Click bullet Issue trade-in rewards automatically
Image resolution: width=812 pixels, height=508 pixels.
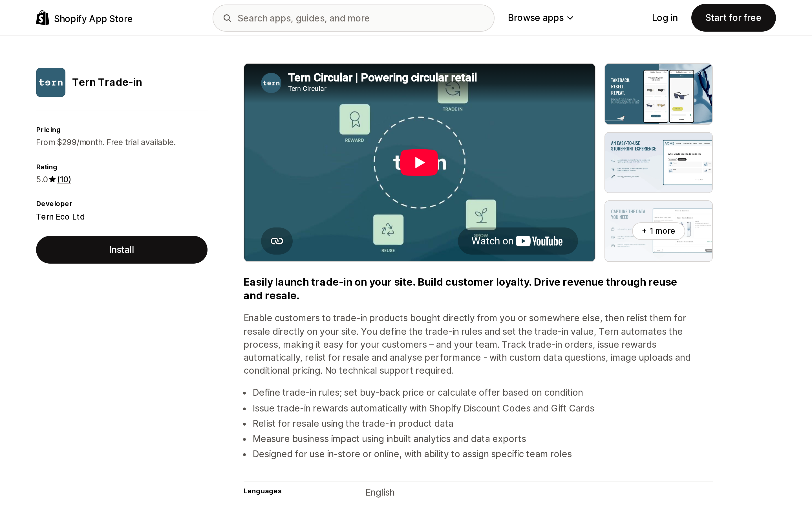[423, 408]
